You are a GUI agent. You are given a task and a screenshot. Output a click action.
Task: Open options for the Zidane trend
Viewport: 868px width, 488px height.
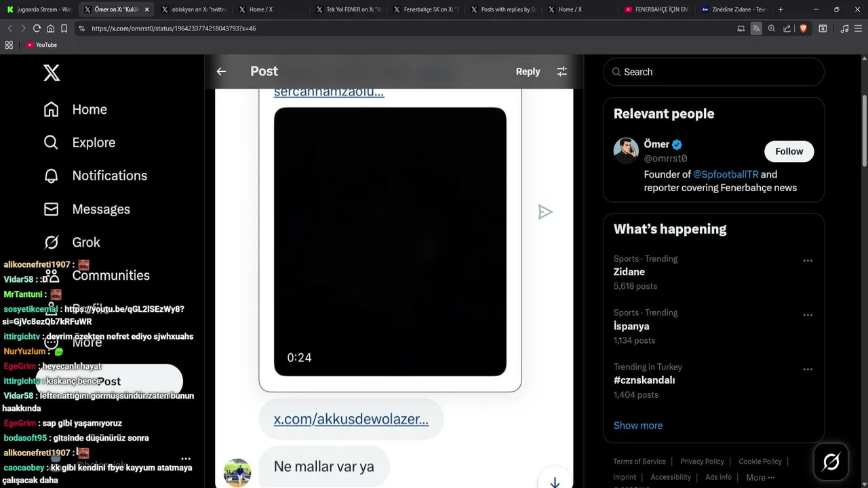pos(808,260)
